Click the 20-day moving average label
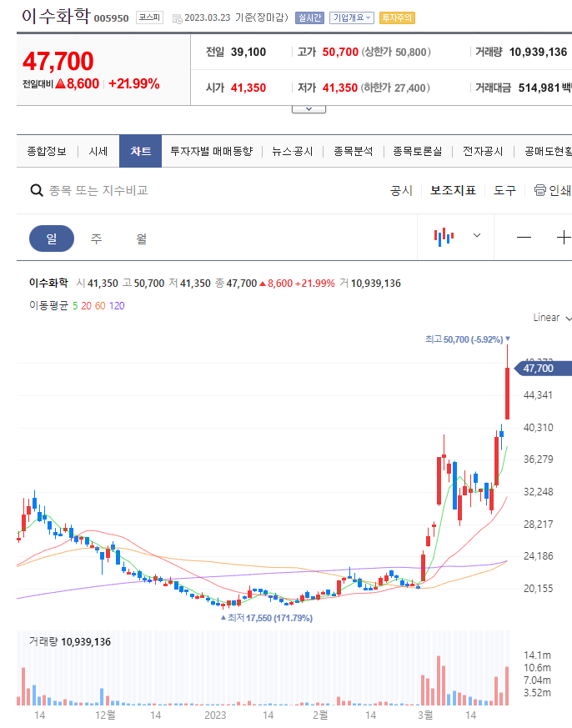The height and width of the screenshot is (728, 572). point(87,305)
